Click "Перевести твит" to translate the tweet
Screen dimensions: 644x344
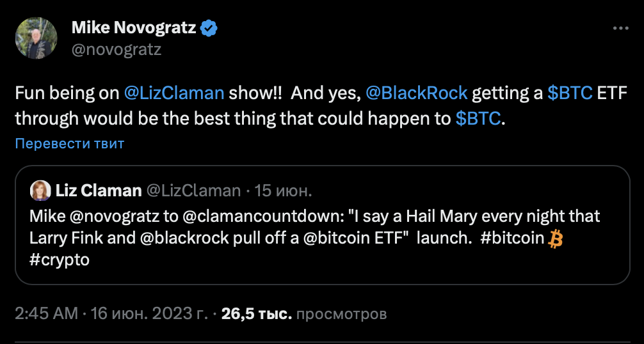(x=70, y=143)
